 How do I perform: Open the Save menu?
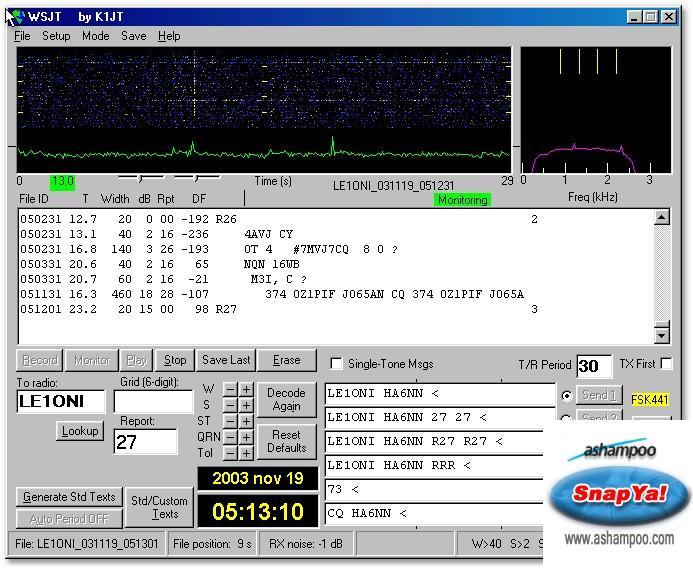[133, 36]
